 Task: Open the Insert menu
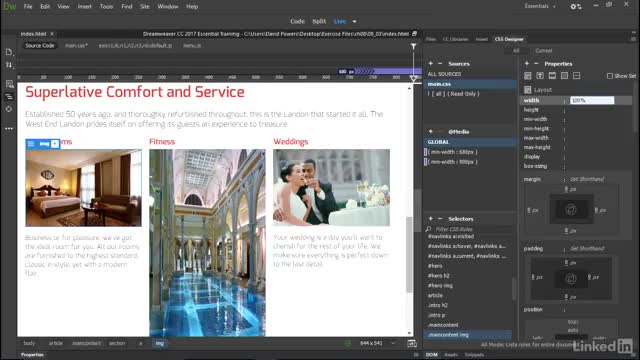[x=84, y=7]
